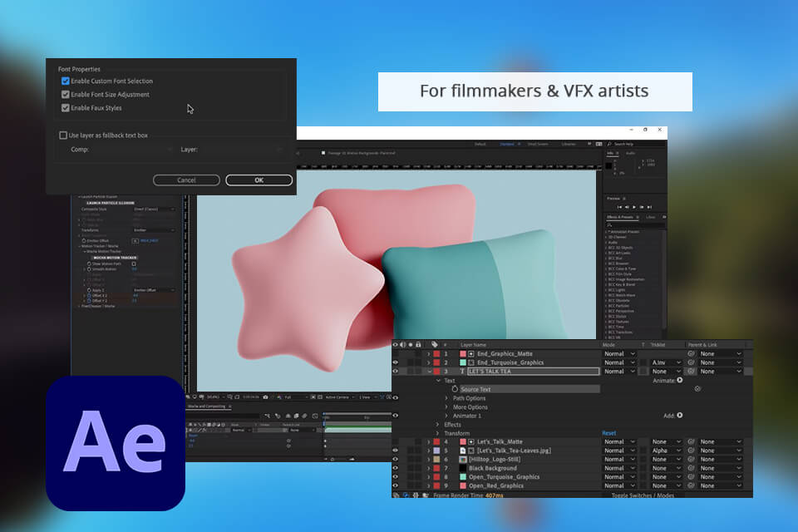Switch to the Default workspace tab
The height and width of the screenshot is (532, 798).
coord(480,144)
